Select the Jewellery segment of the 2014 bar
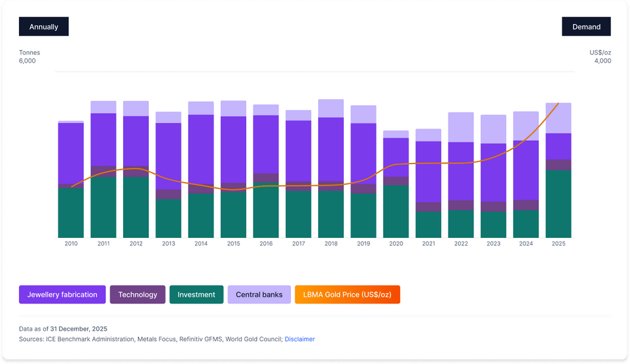This screenshot has width=630, height=364. (x=201, y=151)
